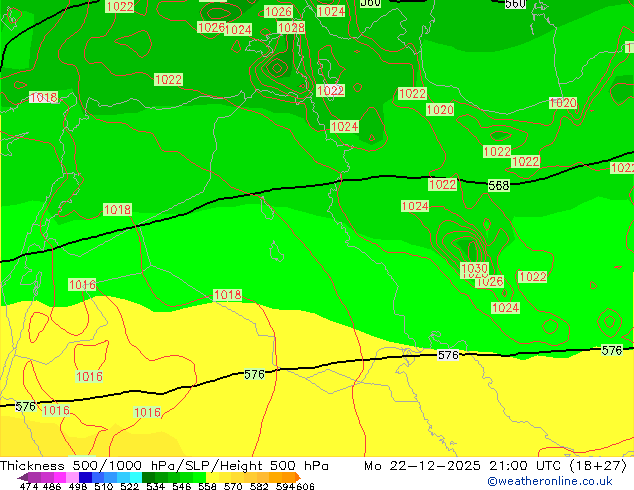Image resolution: width=634 pixels, height=490 pixels.
Task: Pick the dark blue legend swatch above 498
Action: tap(85, 477)
